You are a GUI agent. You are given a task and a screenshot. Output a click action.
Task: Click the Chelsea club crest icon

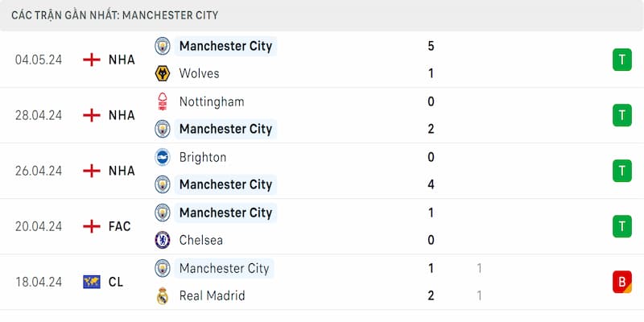163,240
